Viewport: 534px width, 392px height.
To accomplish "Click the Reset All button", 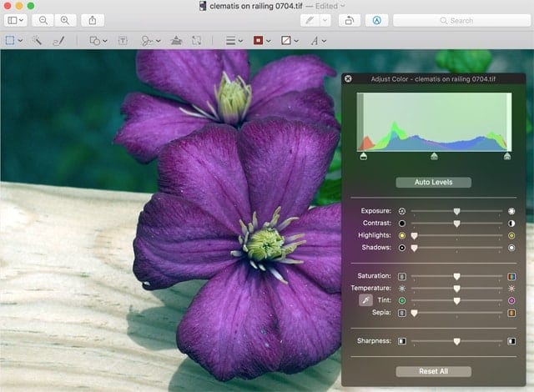I will (433, 371).
